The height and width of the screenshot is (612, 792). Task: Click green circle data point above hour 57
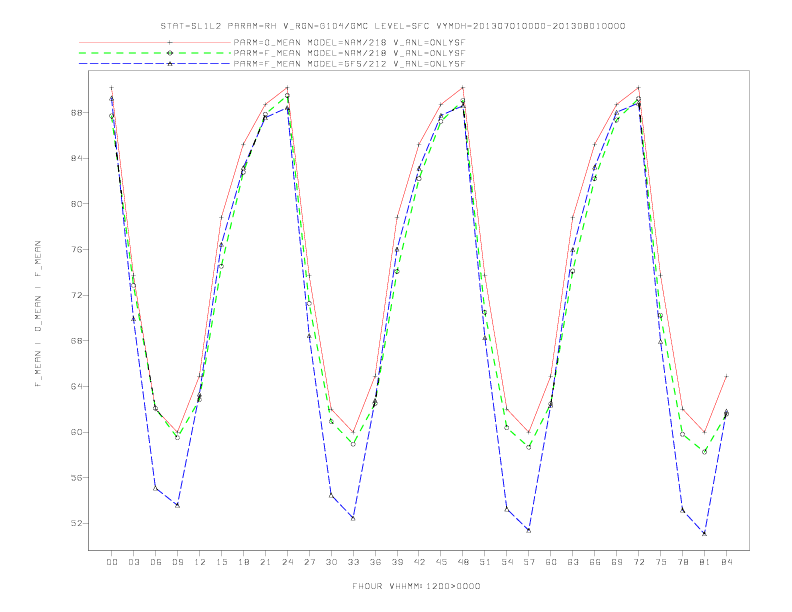pos(529,447)
